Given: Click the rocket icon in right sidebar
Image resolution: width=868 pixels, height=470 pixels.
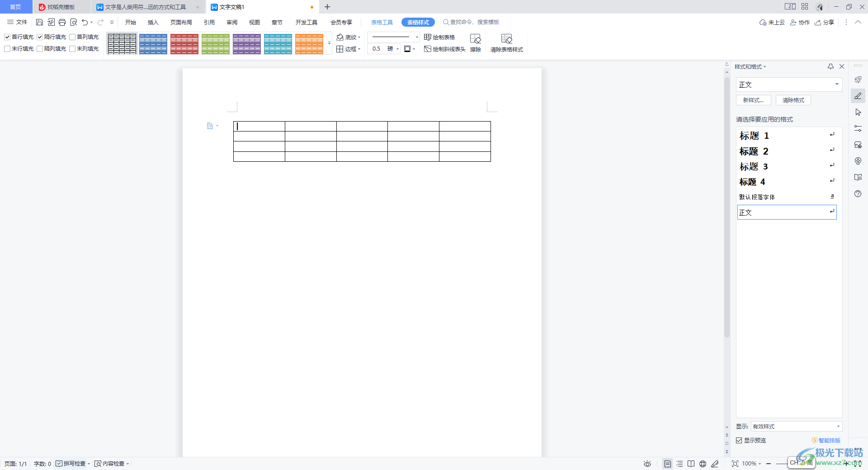Looking at the screenshot, I should coord(858,80).
